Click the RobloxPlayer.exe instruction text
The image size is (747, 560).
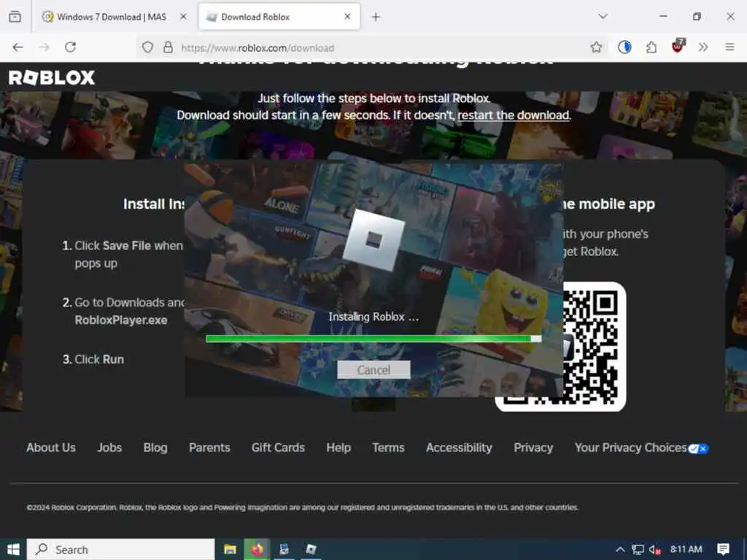tap(121, 320)
